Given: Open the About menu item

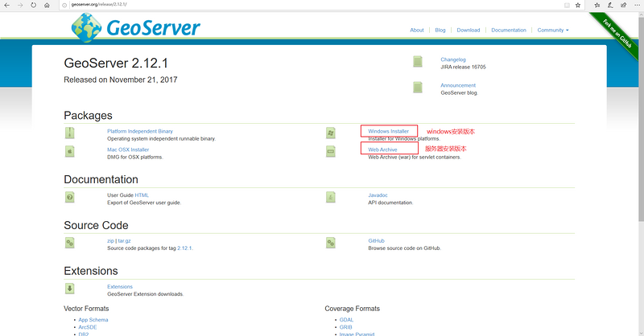Looking at the screenshot, I should click(417, 30).
